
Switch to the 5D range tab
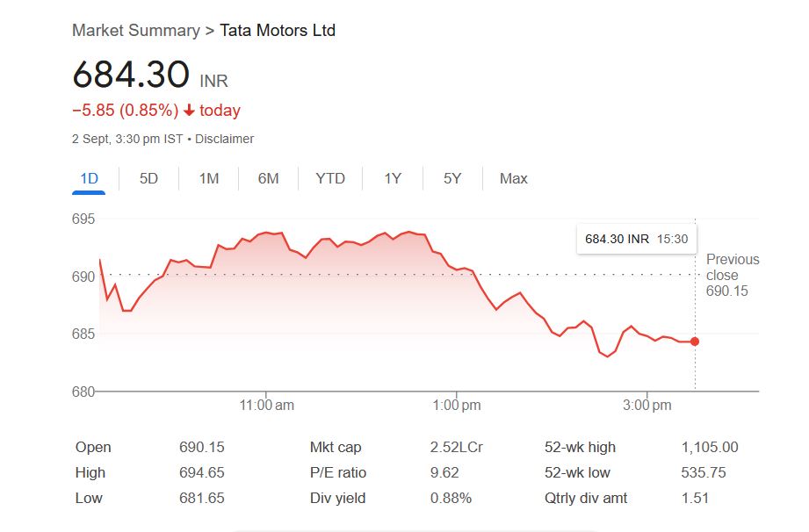148,178
